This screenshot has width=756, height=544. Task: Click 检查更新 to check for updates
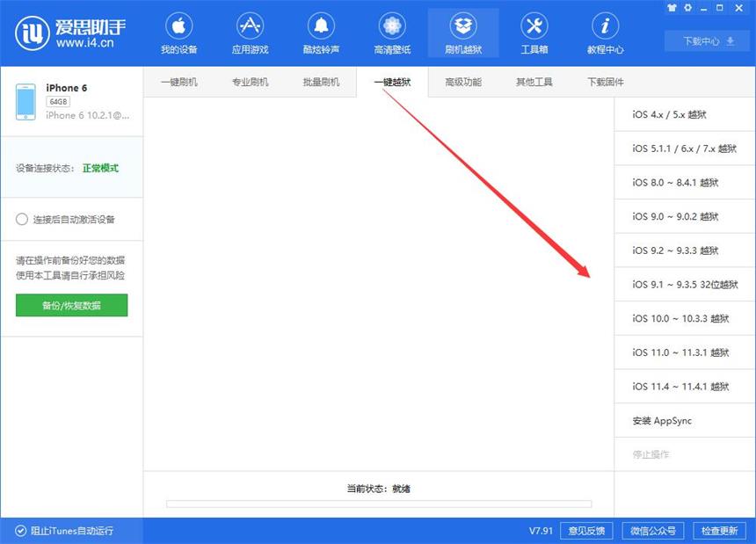click(x=721, y=531)
